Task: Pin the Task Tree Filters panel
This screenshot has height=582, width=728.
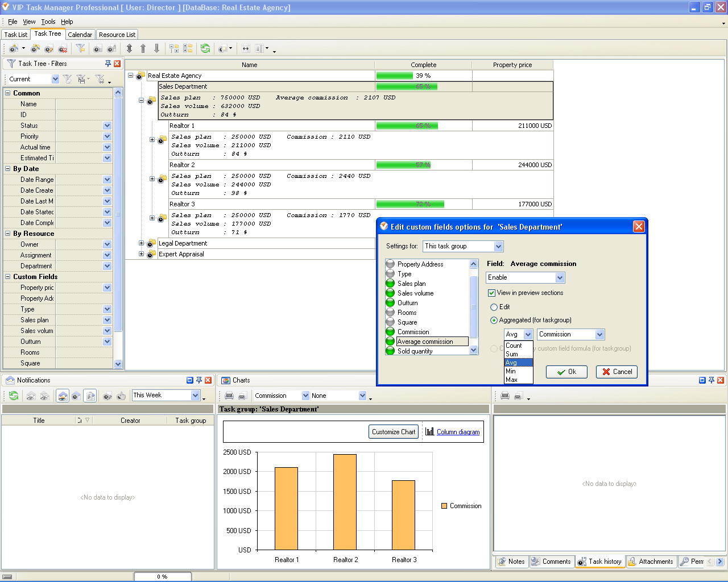Action: 108,64
